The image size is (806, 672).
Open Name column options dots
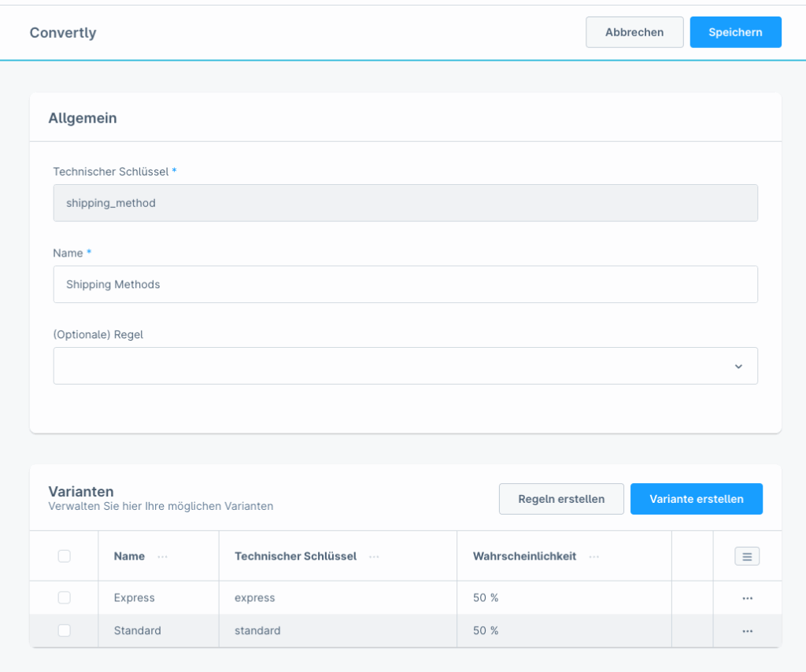click(162, 557)
